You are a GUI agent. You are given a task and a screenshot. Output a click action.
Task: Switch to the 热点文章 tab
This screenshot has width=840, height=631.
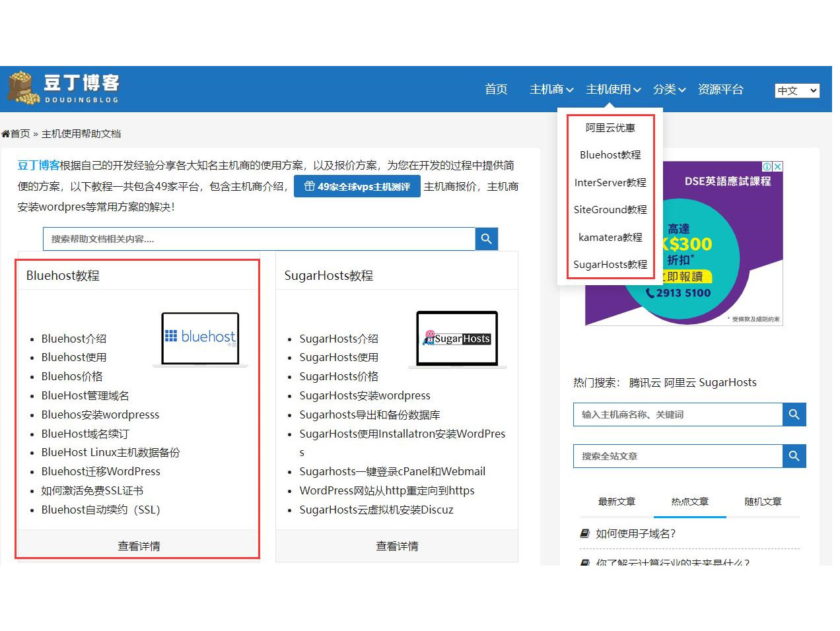(x=690, y=502)
